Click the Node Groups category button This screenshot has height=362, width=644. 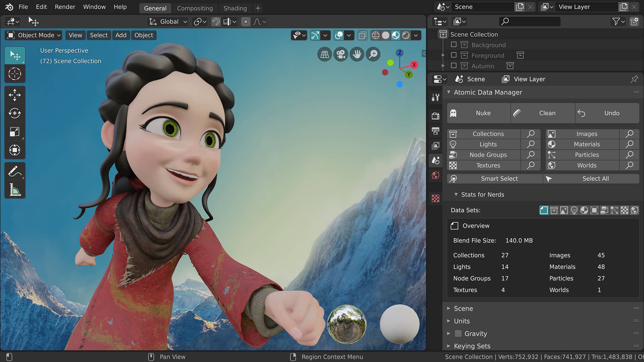(484, 155)
